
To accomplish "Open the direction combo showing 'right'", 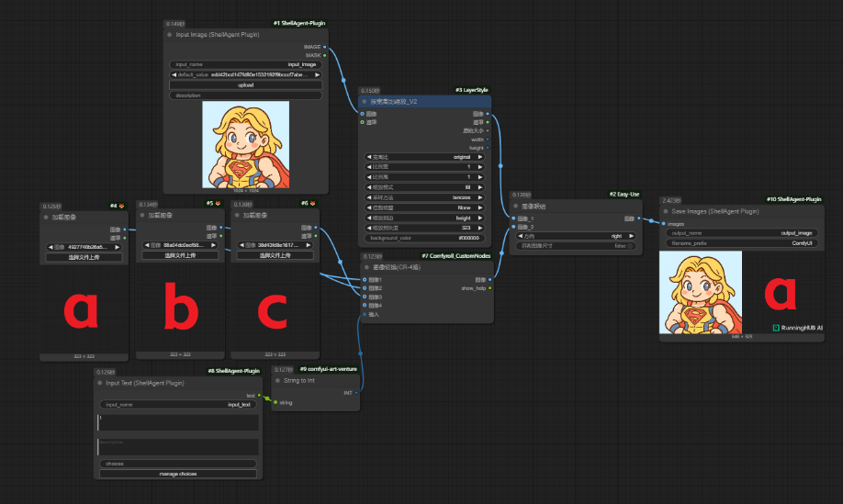I will [576, 237].
